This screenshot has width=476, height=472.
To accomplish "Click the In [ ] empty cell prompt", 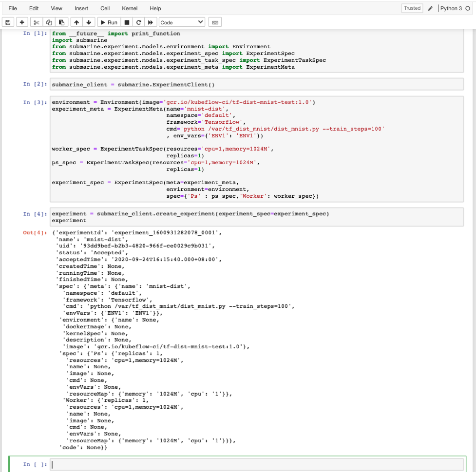I will coord(35,464).
